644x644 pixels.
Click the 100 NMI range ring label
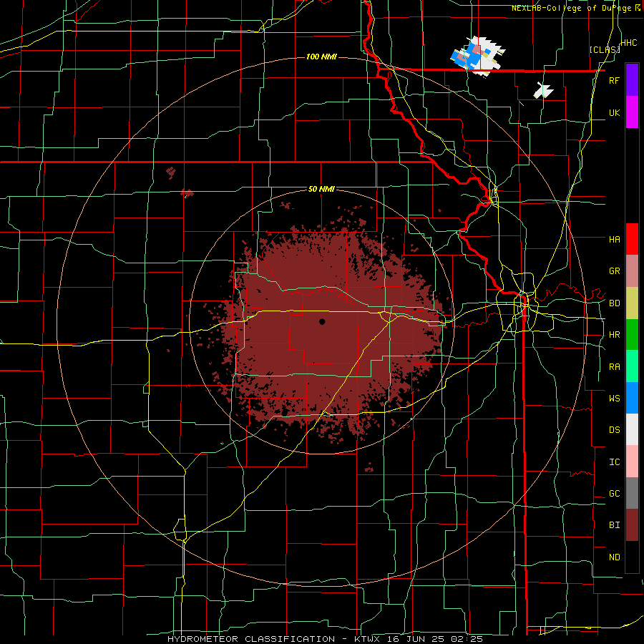pyautogui.click(x=321, y=57)
